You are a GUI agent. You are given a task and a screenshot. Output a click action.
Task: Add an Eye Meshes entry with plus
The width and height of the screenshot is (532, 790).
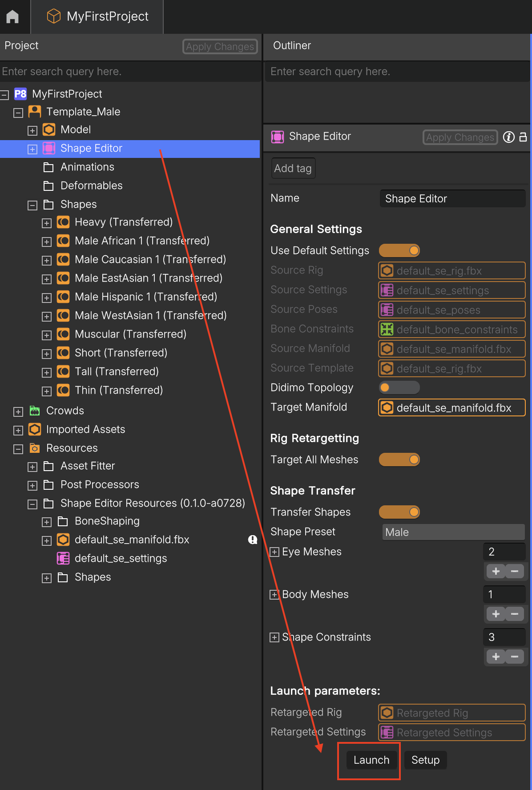click(496, 571)
